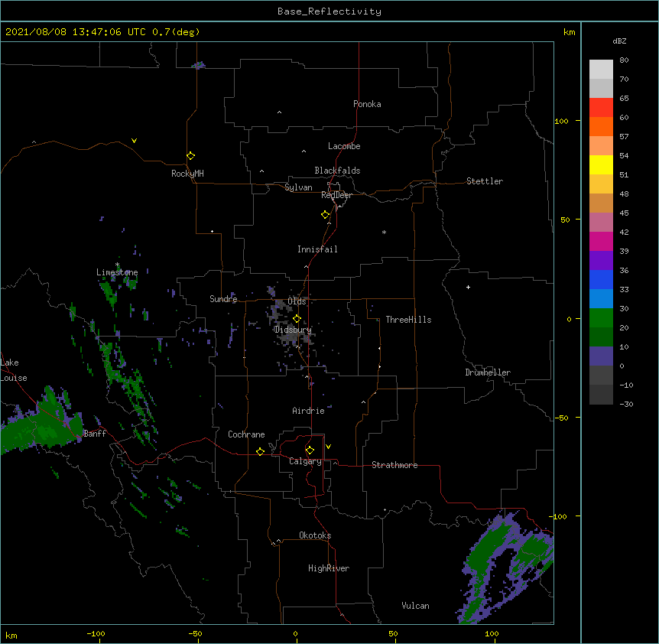Viewport: 659px width, 644px height.
Task: Click the Cochrane label
Action: pos(246,434)
